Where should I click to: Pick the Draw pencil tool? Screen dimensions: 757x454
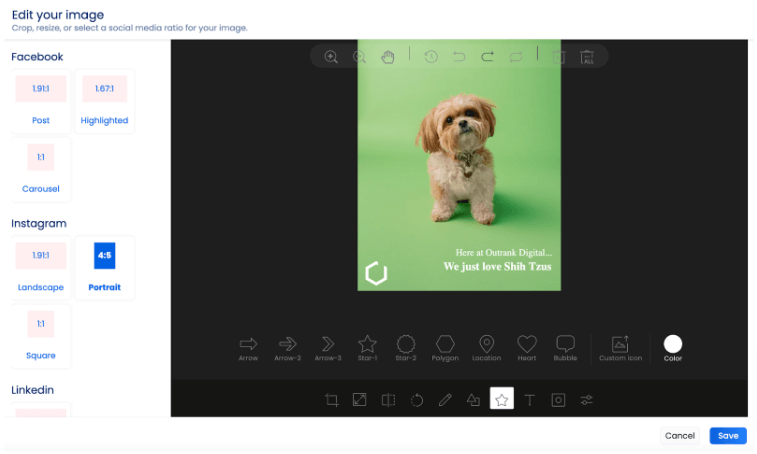[445, 400]
